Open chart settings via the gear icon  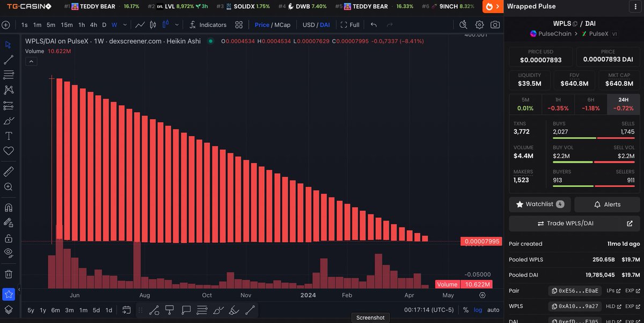point(479,25)
